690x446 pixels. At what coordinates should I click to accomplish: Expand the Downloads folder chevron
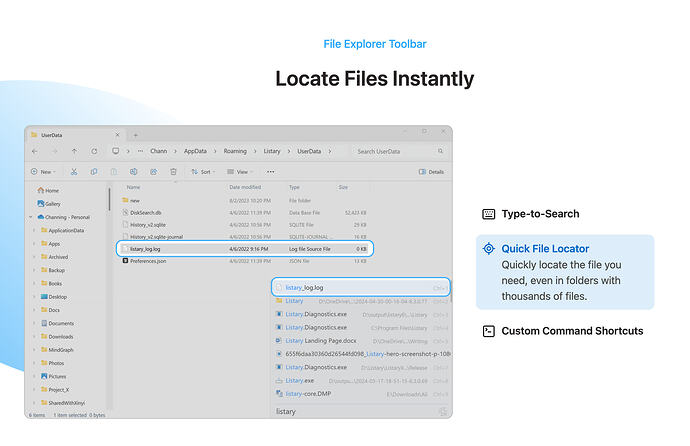(x=34, y=336)
